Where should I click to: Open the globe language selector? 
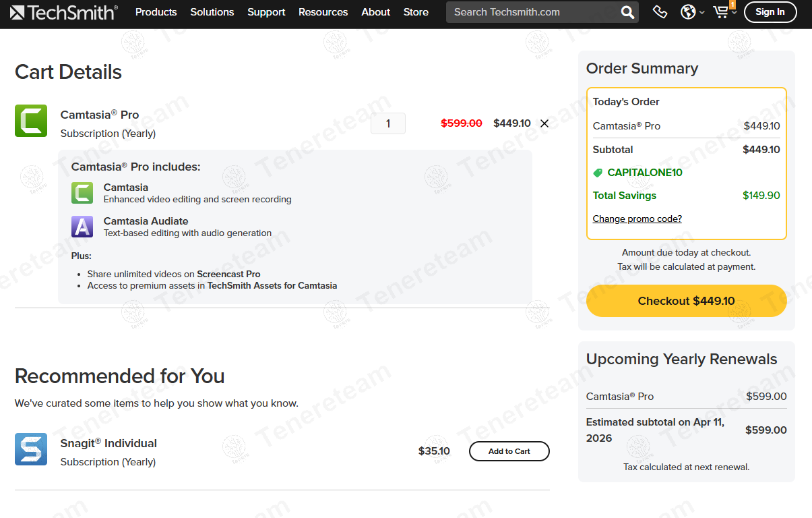click(x=688, y=12)
